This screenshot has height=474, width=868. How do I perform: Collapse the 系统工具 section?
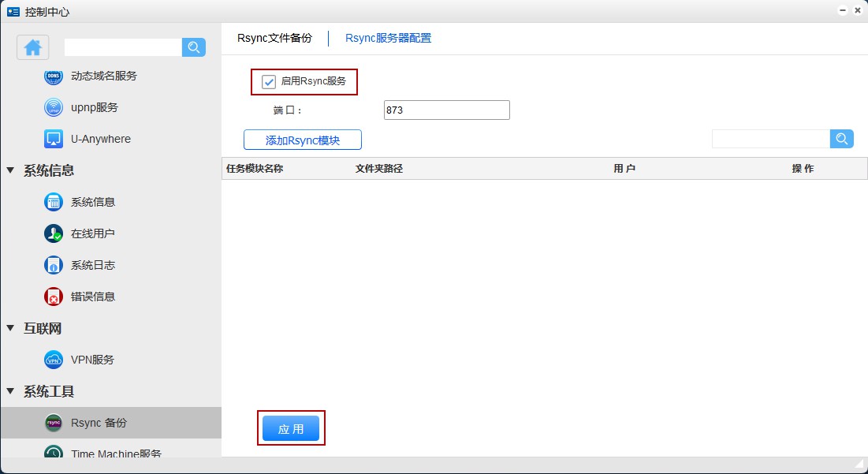(10, 391)
